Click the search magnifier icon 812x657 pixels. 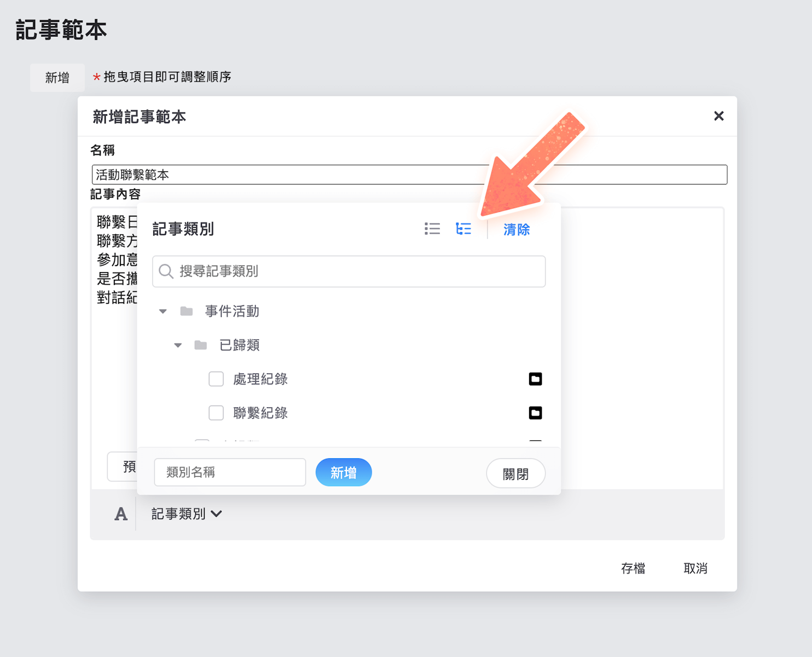click(x=166, y=272)
